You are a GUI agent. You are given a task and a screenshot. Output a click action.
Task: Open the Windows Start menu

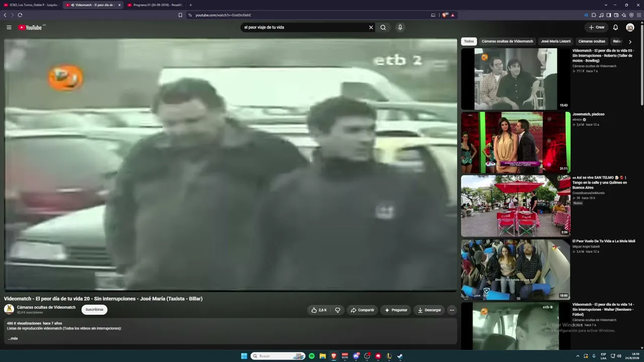click(244, 356)
